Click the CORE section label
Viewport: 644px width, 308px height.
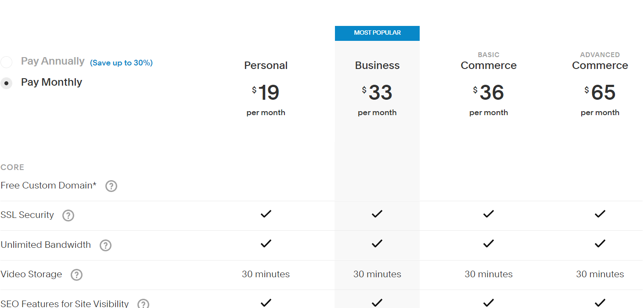pyautogui.click(x=12, y=167)
